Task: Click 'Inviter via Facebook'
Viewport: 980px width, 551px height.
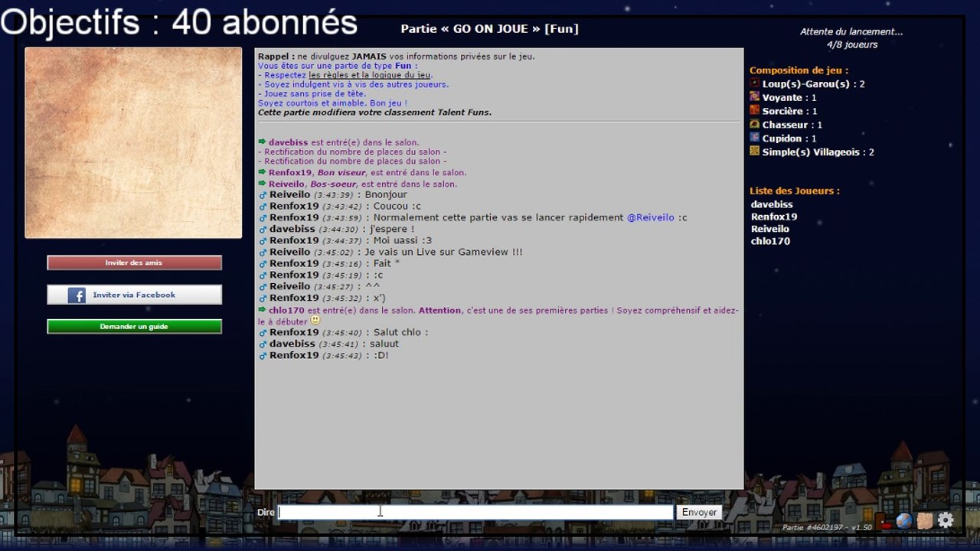Action: 134,295
